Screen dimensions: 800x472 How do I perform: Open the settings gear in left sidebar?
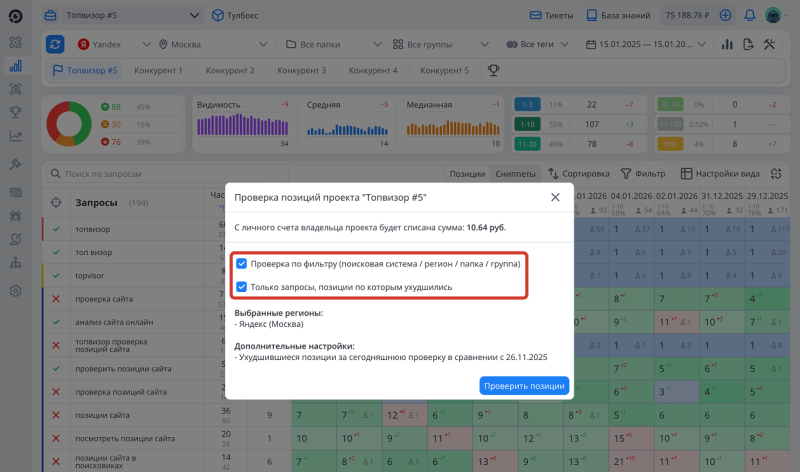(x=15, y=291)
